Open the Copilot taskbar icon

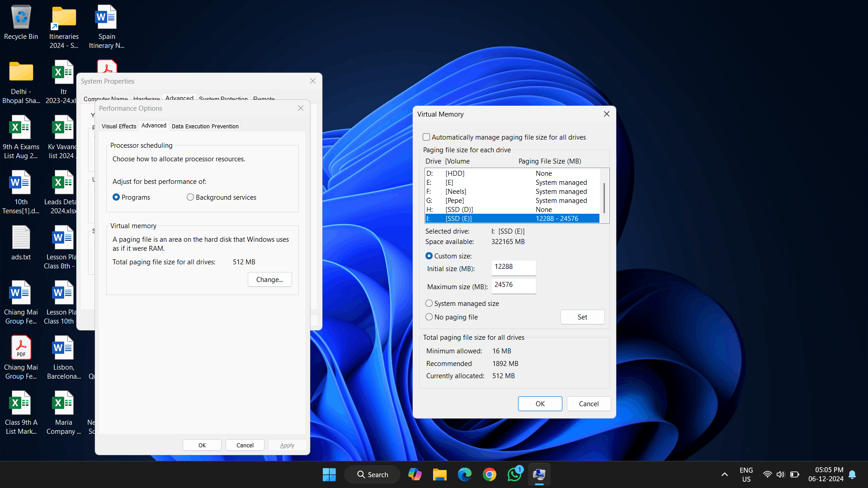(x=415, y=474)
